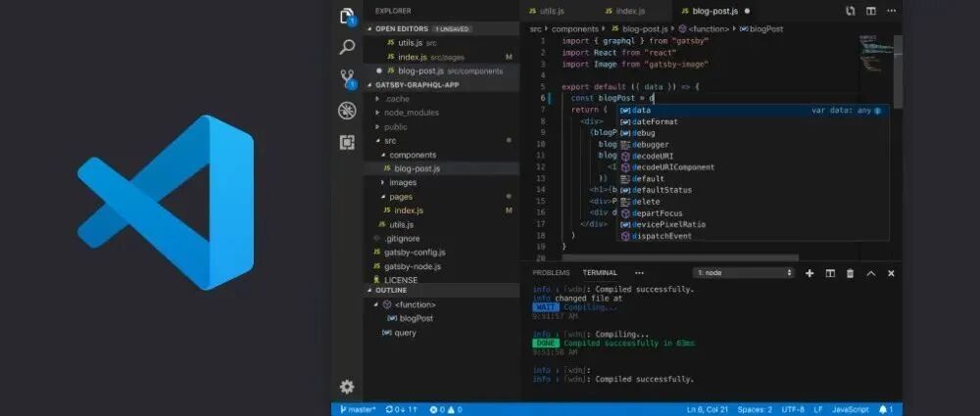The image size is (980, 416).
Task: Open the Extensions view
Action: [347, 142]
